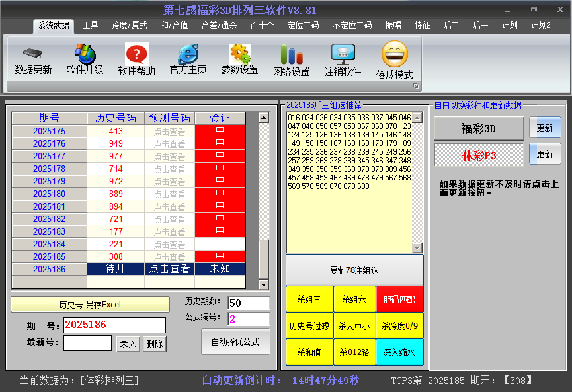Switch to 系统数据 tab
572x392 pixels.
click(54, 26)
